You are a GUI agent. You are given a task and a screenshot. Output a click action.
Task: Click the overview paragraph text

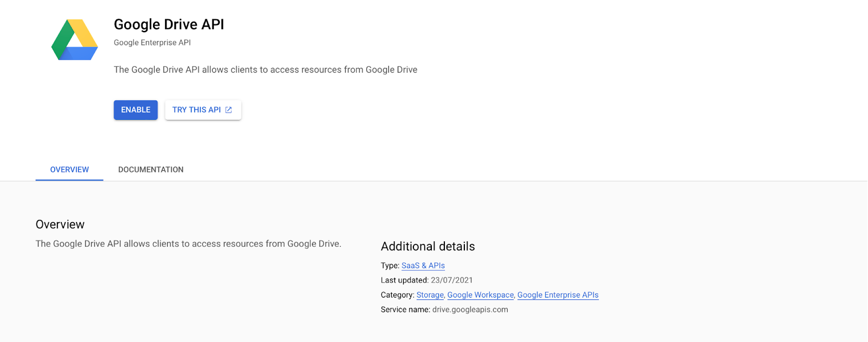(x=188, y=244)
